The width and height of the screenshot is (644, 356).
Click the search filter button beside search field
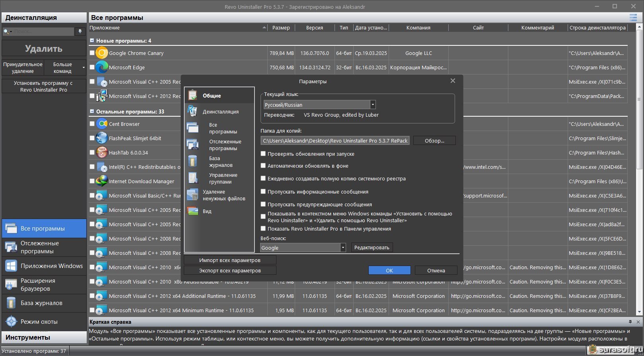tap(80, 31)
